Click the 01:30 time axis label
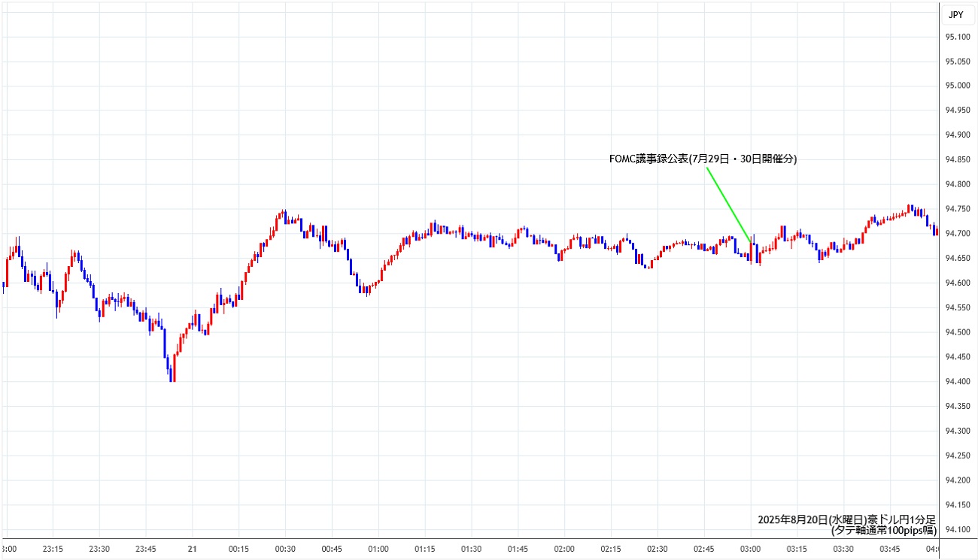Image resolution: width=978 pixels, height=560 pixels. pos(472,549)
